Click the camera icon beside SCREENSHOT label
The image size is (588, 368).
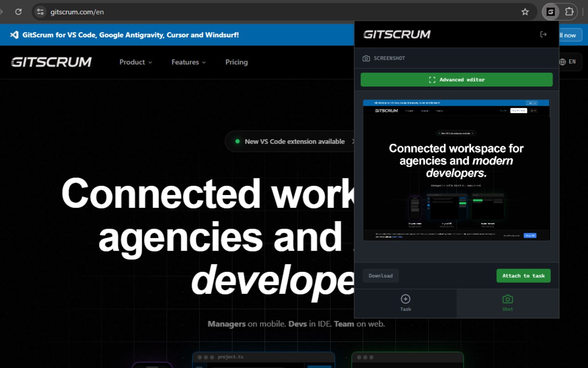[x=366, y=58]
